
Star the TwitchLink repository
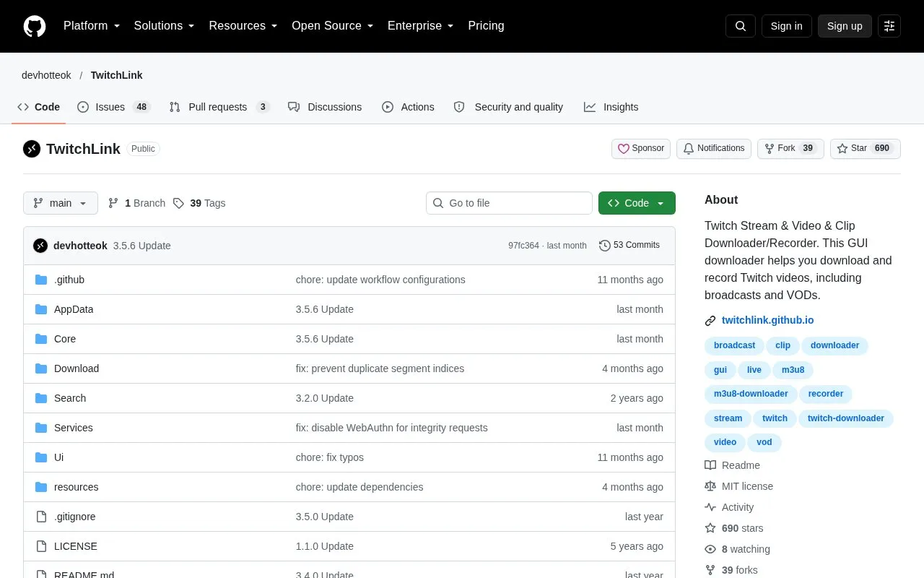[x=866, y=149]
